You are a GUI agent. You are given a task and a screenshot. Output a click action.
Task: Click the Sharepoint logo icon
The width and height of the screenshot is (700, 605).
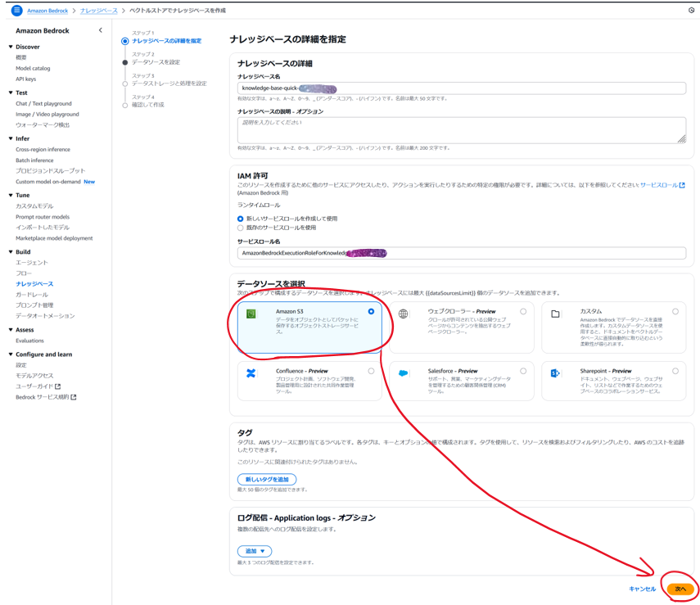click(555, 373)
